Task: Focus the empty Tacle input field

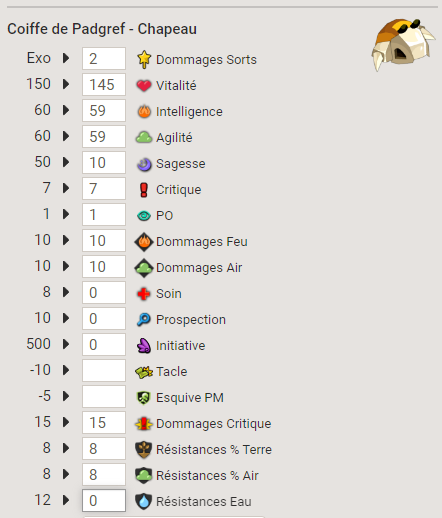Action: tap(104, 370)
